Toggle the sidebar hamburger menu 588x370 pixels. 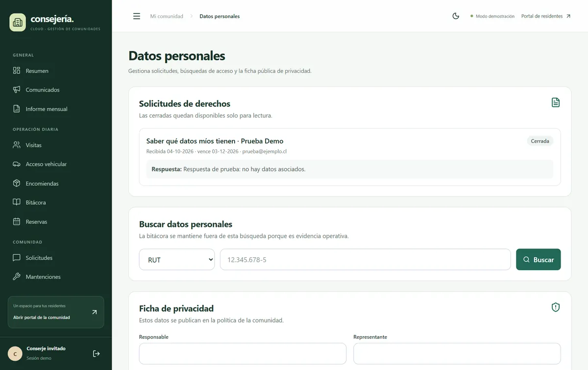coord(137,16)
